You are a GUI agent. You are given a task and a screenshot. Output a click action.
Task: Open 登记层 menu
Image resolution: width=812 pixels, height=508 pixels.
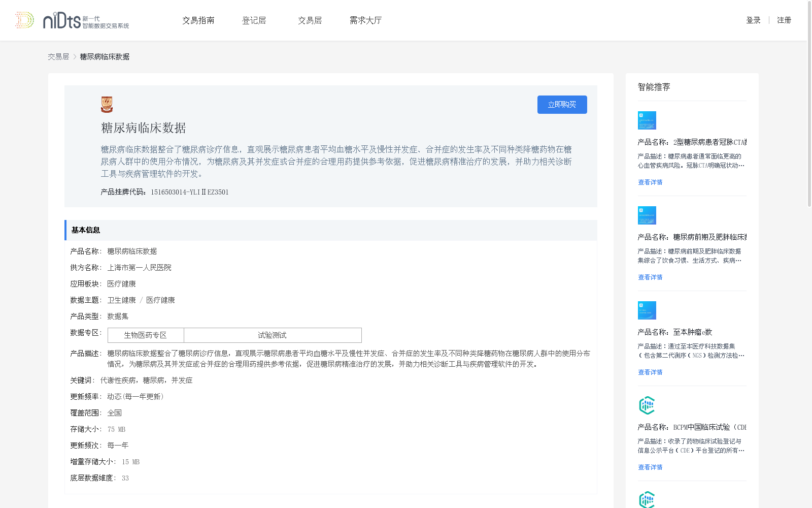pyautogui.click(x=254, y=20)
